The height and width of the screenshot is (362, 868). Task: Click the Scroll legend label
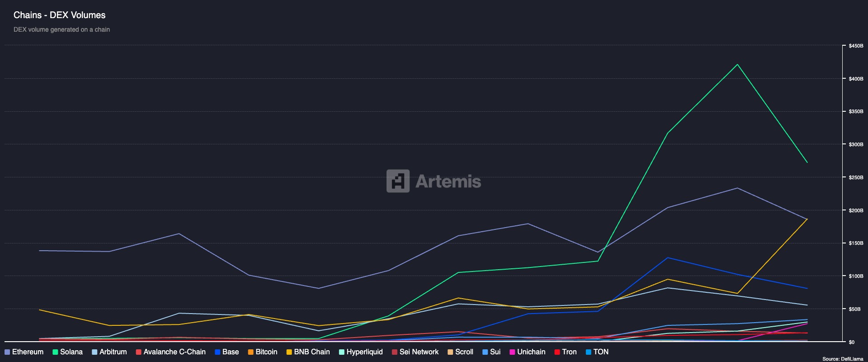(x=464, y=352)
